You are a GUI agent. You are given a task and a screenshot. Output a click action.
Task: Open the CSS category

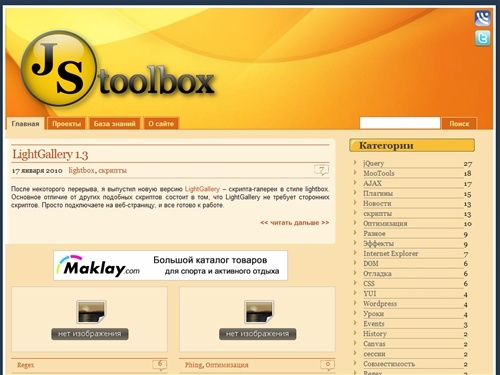[x=369, y=284]
